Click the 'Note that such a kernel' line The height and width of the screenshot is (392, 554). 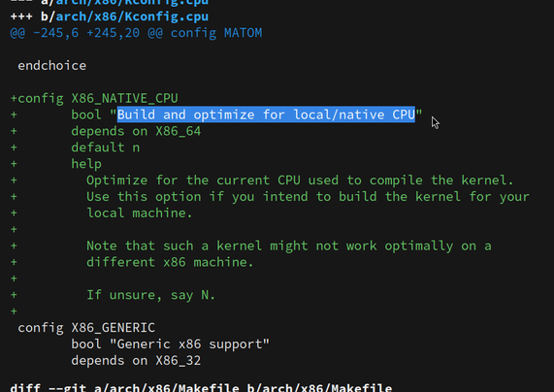point(289,245)
